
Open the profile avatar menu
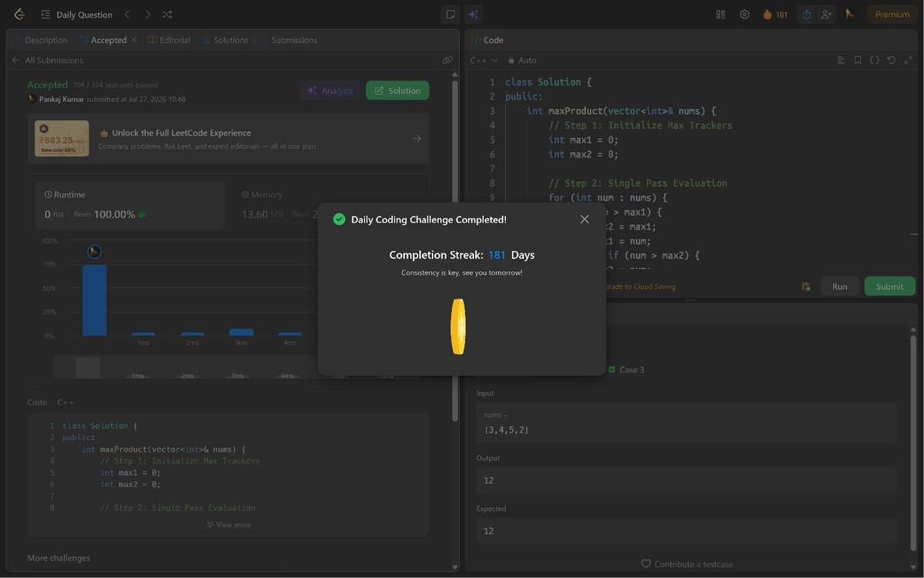tap(850, 15)
